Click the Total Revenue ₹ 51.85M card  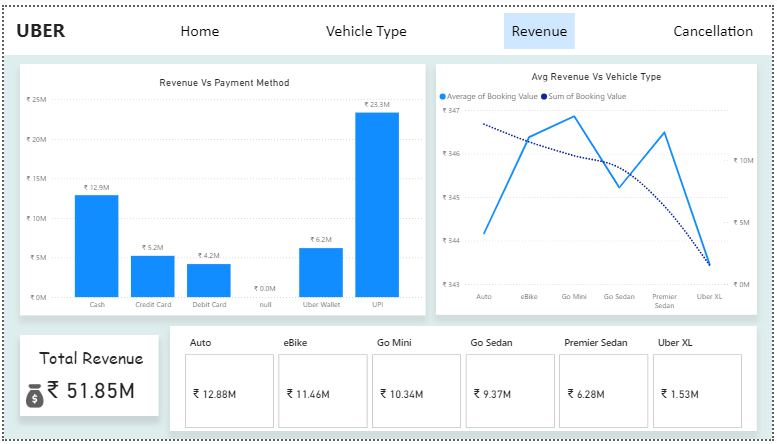point(90,375)
